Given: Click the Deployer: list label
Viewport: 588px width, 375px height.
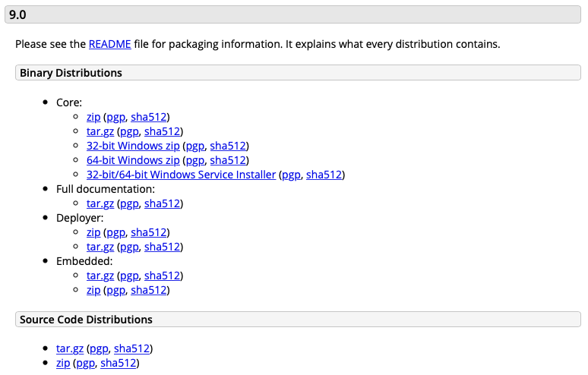Looking at the screenshot, I should (x=80, y=218).
